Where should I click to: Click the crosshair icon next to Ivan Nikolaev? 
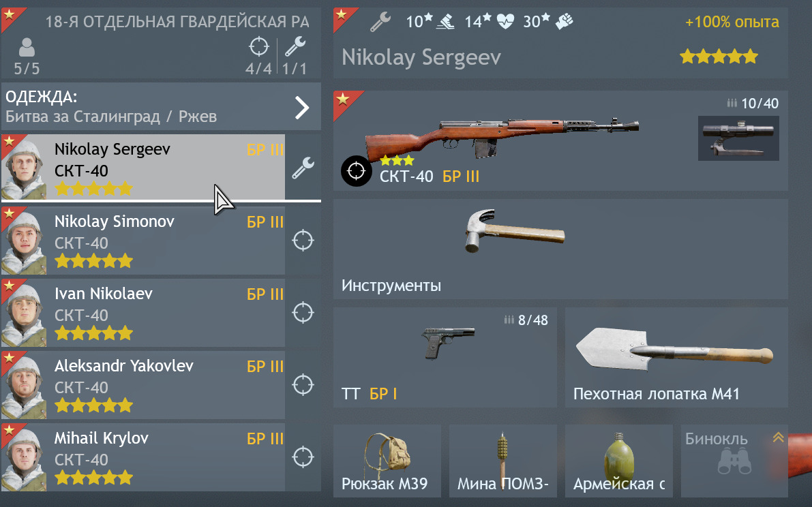click(x=303, y=313)
